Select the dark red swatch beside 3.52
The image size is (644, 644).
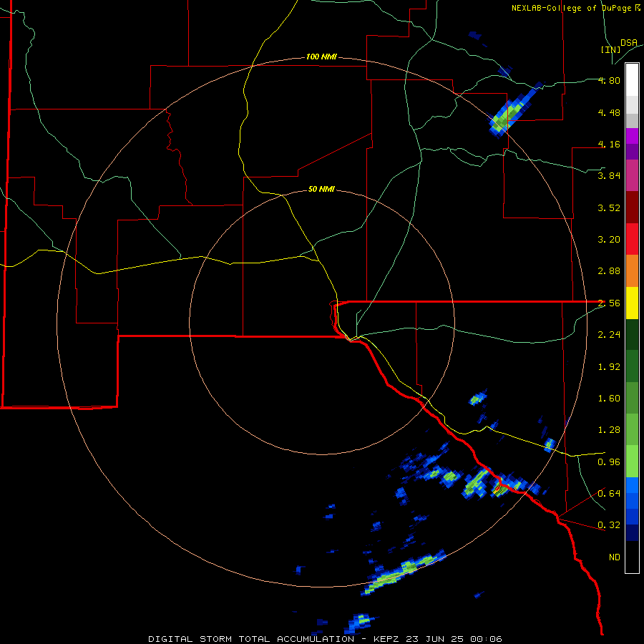click(x=632, y=208)
